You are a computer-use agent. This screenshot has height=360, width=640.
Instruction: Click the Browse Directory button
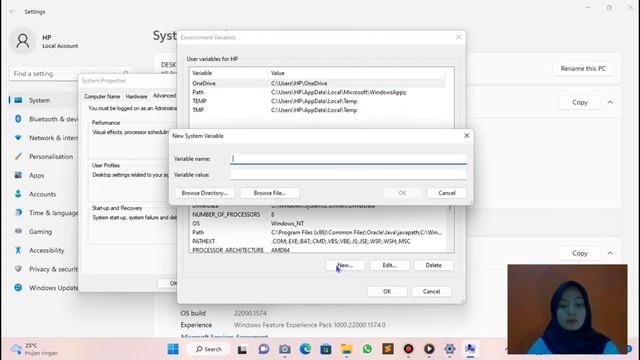click(x=204, y=193)
